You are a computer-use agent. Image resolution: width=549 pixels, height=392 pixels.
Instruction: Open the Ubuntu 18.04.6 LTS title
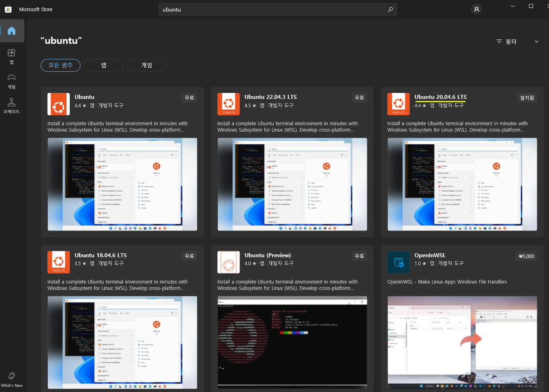tap(100, 255)
